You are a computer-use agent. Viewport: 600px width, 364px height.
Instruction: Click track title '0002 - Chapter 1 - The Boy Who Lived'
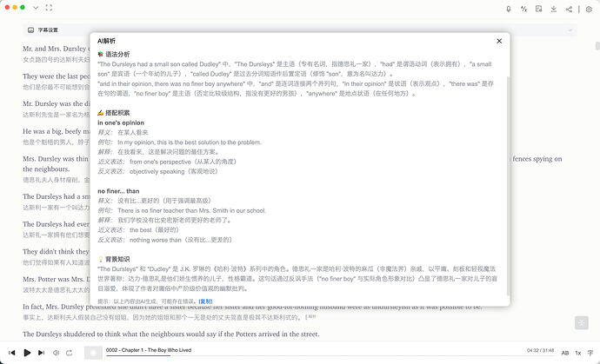point(149,350)
